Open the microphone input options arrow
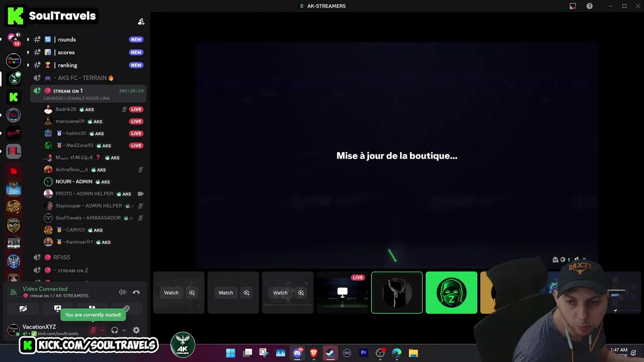This screenshot has width=644, height=362. 102,330
